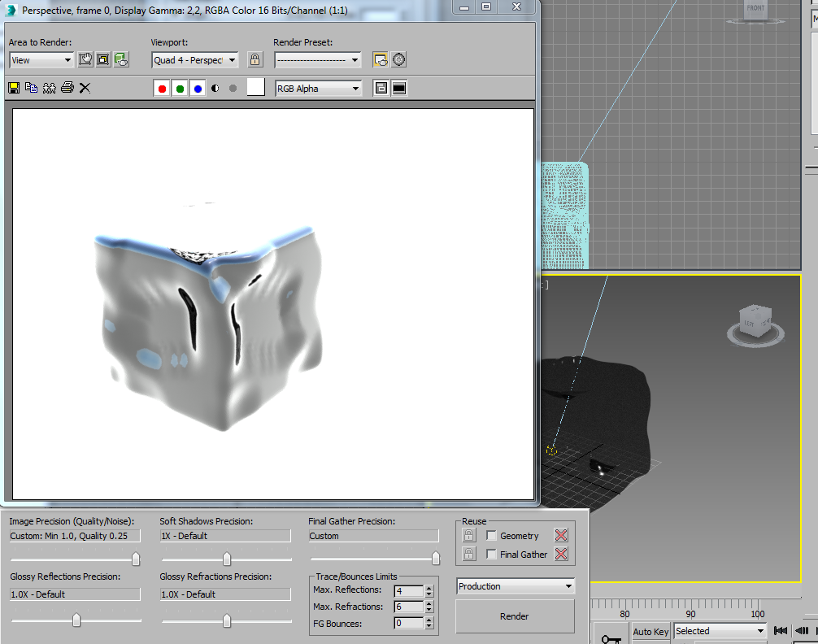Open the Render Setup dialog icon
Viewport: 818px width, 644px height.
[381, 59]
